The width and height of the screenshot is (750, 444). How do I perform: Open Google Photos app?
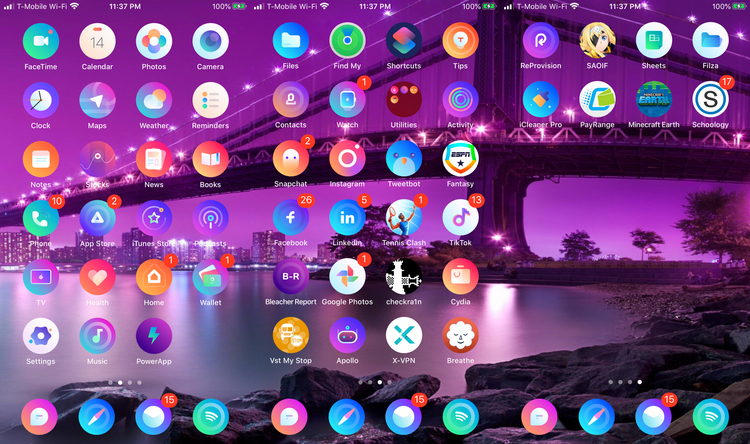[x=347, y=277]
